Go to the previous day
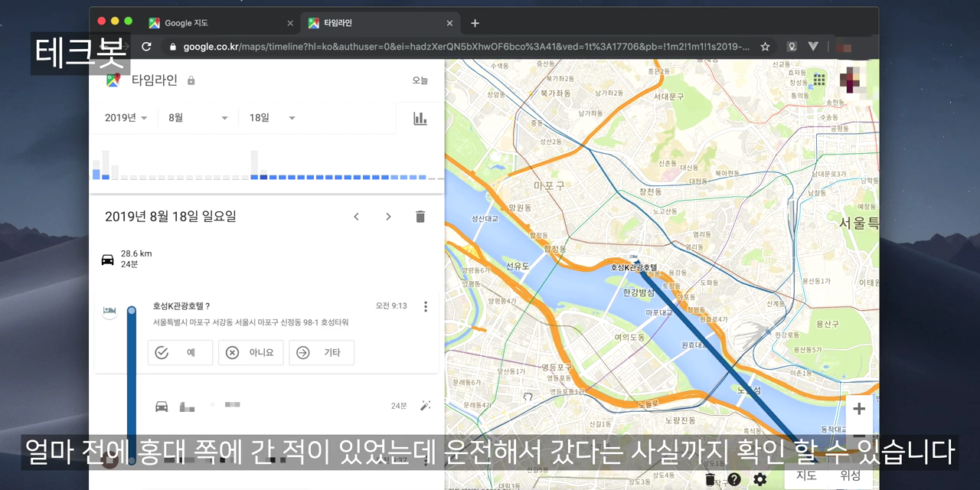The image size is (980, 490). 356,217
